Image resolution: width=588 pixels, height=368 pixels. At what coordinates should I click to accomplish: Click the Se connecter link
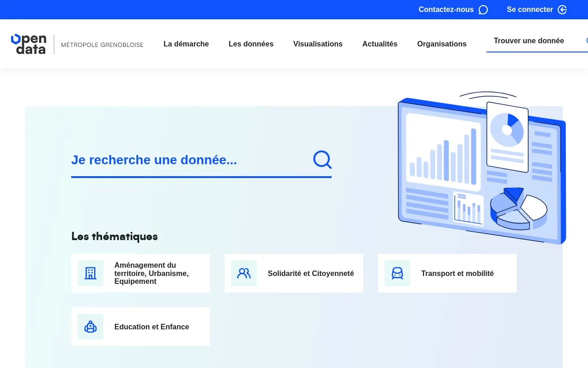[x=537, y=10]
